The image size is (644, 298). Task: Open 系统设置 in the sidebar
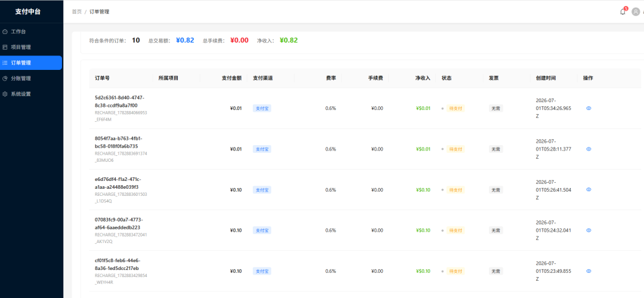31,94
